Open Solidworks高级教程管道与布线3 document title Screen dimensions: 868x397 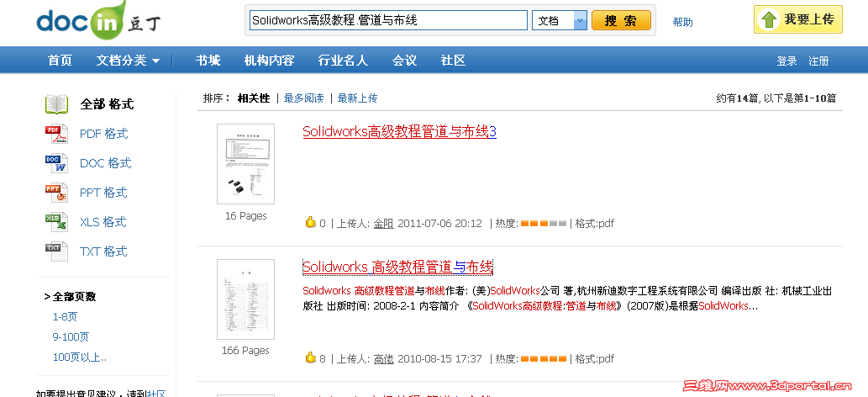click(x=400, y=132)
